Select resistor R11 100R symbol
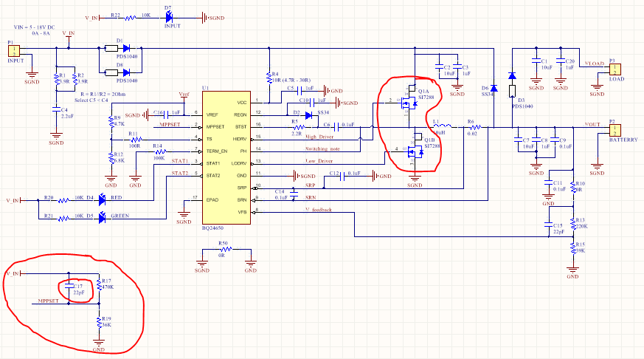The height and width of the screenshot is (359, 644). click(x=136, y=140)
